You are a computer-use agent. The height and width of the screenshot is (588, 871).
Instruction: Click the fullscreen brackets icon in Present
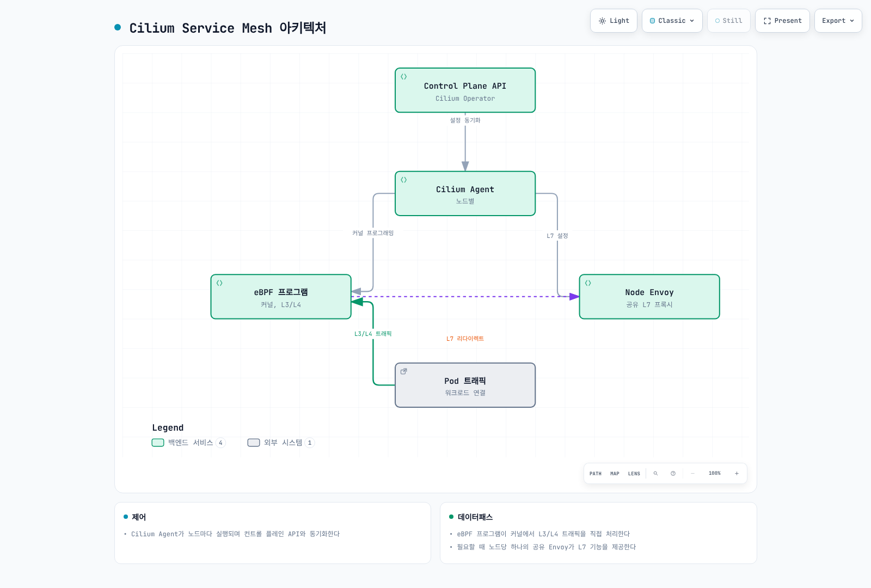click(x=767, y=21)
